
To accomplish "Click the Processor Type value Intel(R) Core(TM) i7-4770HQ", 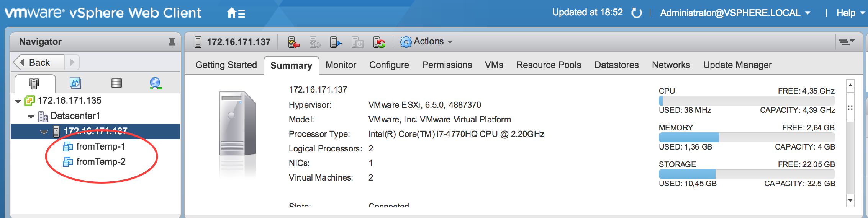I will (456, 134).
